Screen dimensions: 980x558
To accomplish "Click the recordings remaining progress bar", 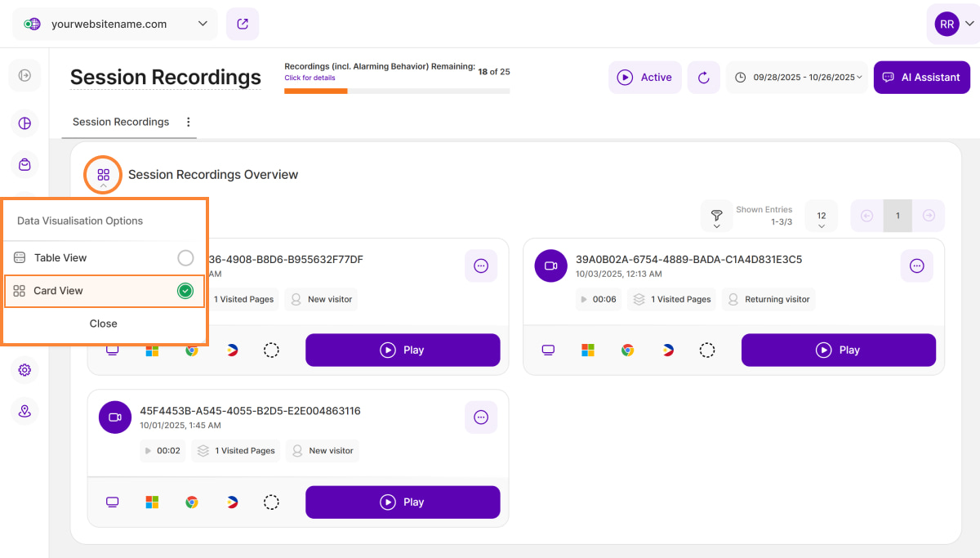I will pos(396,91).
